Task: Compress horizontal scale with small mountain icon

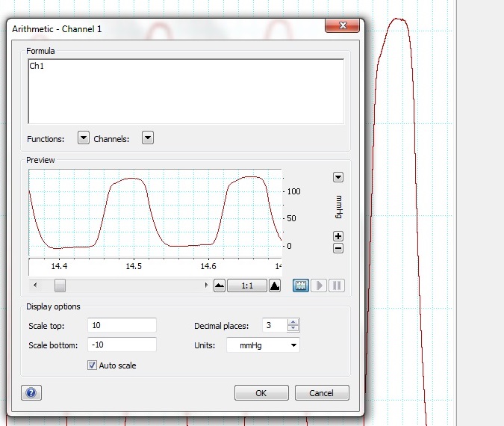Action: 219,285
